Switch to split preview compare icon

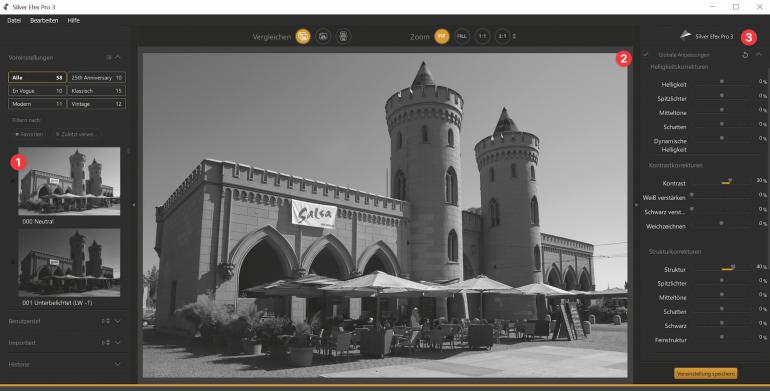point(323,36)
